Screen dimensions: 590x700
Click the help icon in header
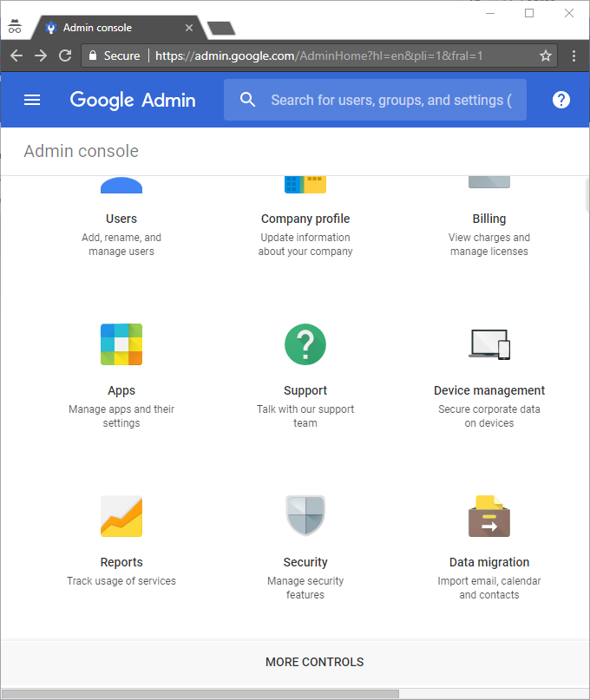(561, 100)
